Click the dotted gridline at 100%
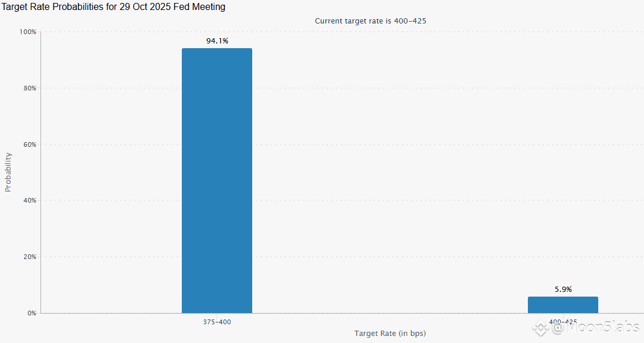This screenshot has width=644, height=343. click(x=343, y=32)
